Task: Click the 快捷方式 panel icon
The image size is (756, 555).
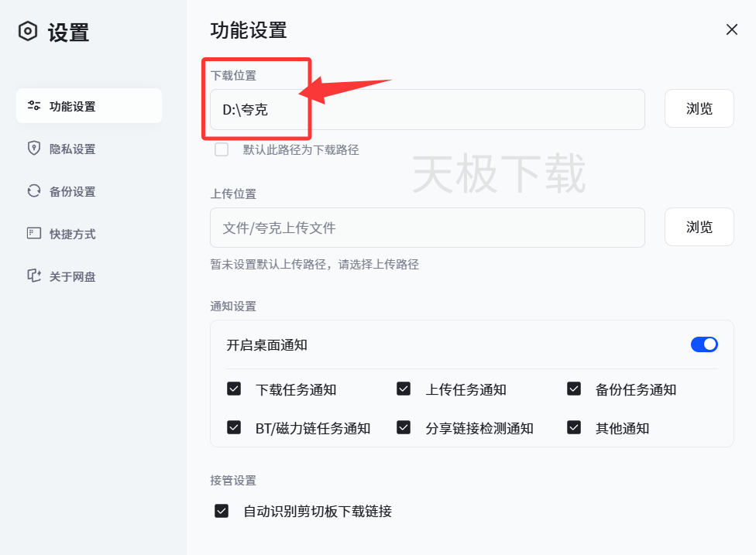Action: [34, 233]
